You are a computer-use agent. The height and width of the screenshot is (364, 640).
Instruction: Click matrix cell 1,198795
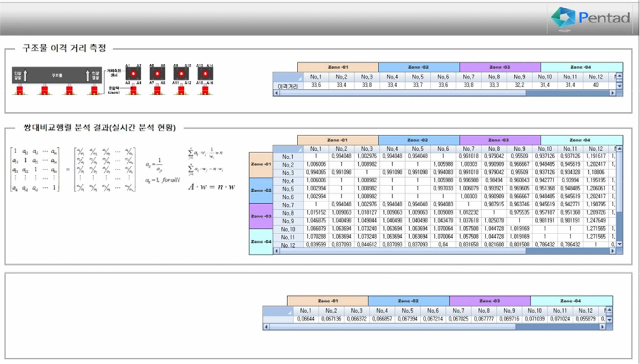[596, 204]
